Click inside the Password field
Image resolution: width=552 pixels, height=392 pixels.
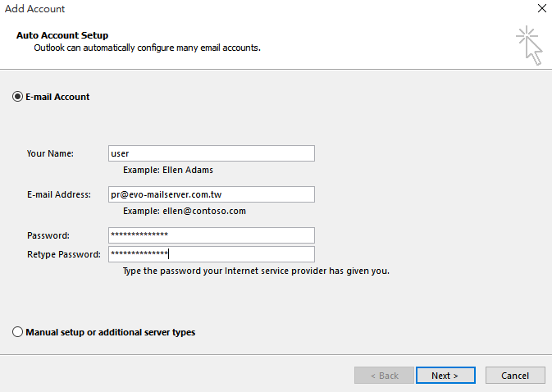point(212,235)
